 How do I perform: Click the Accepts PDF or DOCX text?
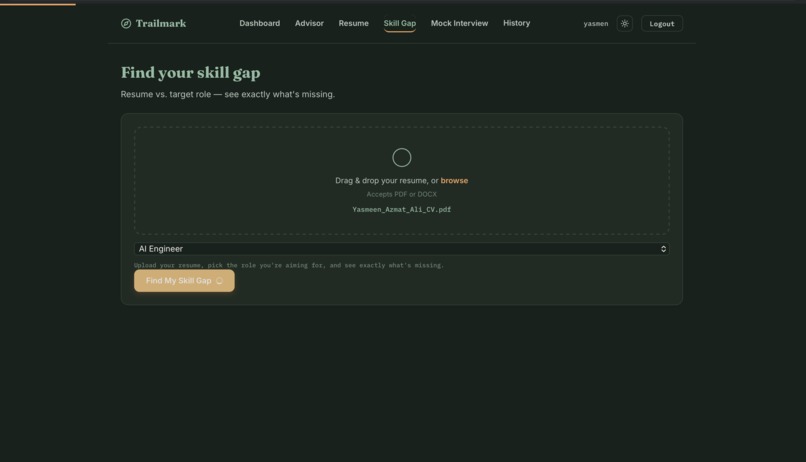click(x=401, y=194)
